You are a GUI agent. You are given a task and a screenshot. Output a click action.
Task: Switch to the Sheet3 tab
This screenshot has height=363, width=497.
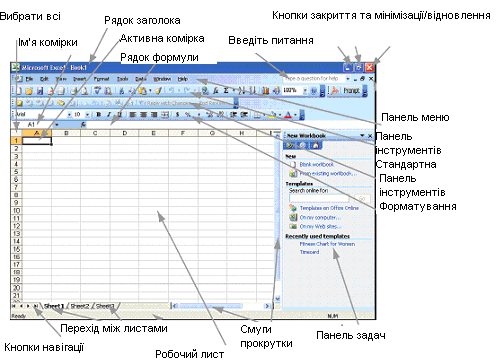click(x=105, y=306)
